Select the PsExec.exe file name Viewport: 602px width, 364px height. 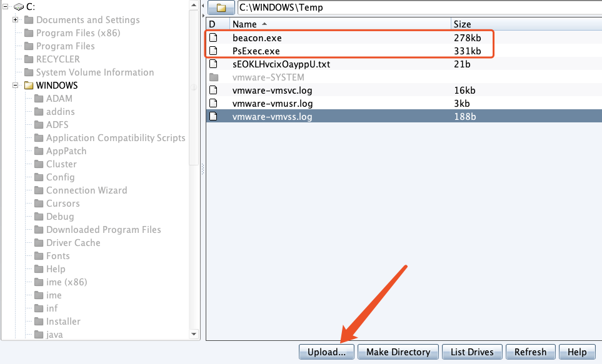[x=256, y=51]
